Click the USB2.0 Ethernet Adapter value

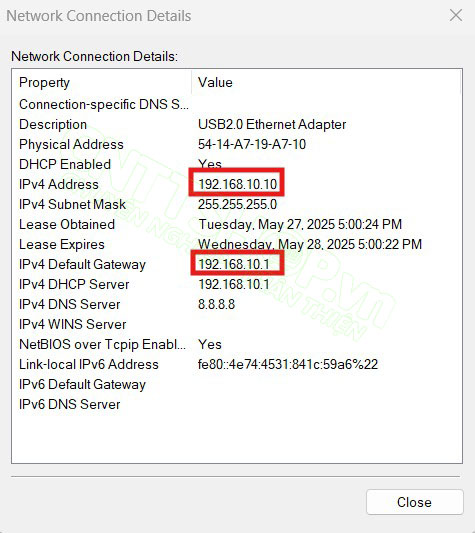pyautogui.click(x=272, y=124)
